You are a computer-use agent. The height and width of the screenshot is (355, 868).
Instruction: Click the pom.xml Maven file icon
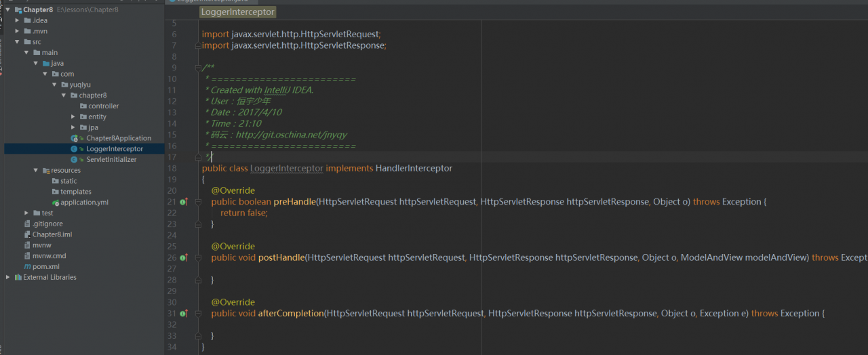pos(27,267)
